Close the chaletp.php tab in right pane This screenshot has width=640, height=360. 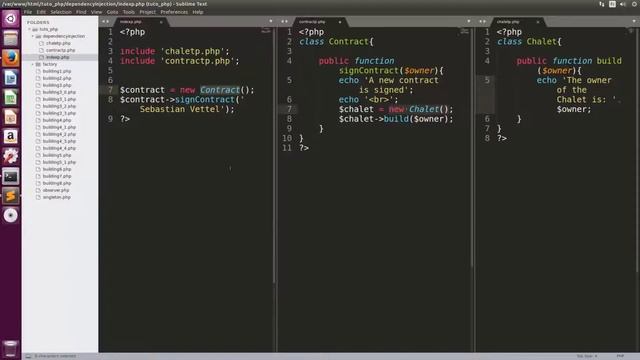[x=538, y=22]
